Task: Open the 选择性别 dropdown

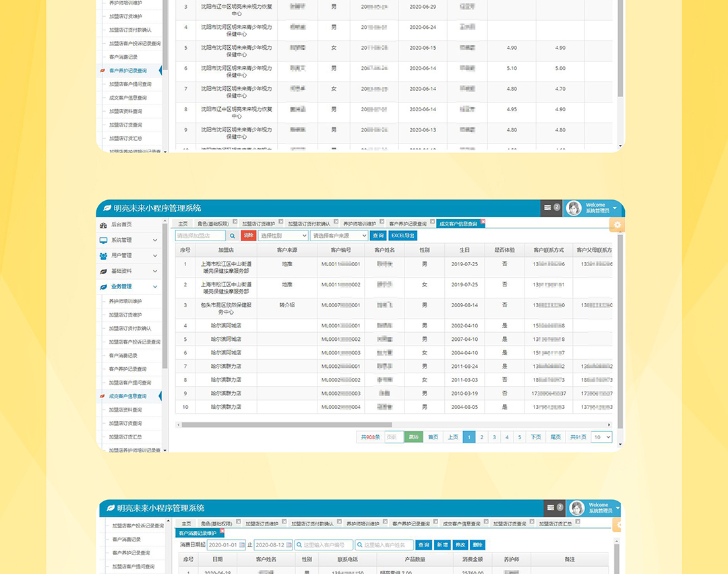Action: [282, 236]
